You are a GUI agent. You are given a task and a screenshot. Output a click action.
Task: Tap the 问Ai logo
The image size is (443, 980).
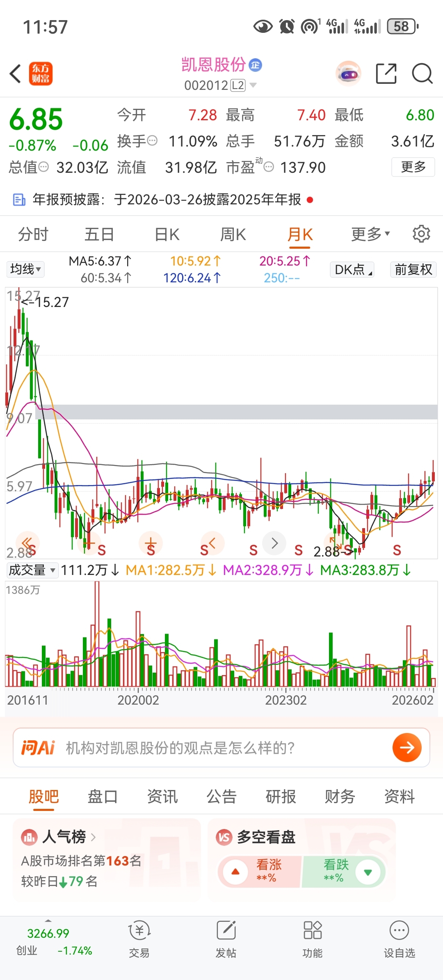(x=38, y=748)
